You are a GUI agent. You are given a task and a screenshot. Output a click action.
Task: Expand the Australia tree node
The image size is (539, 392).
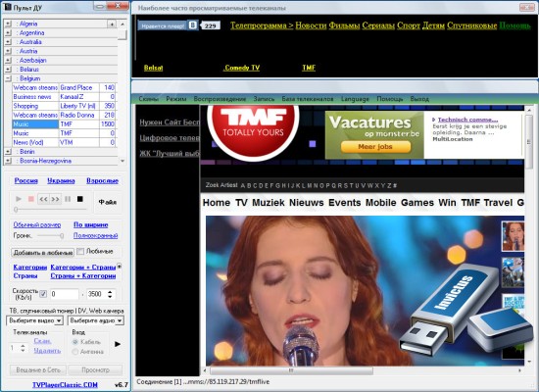[8, 42]
